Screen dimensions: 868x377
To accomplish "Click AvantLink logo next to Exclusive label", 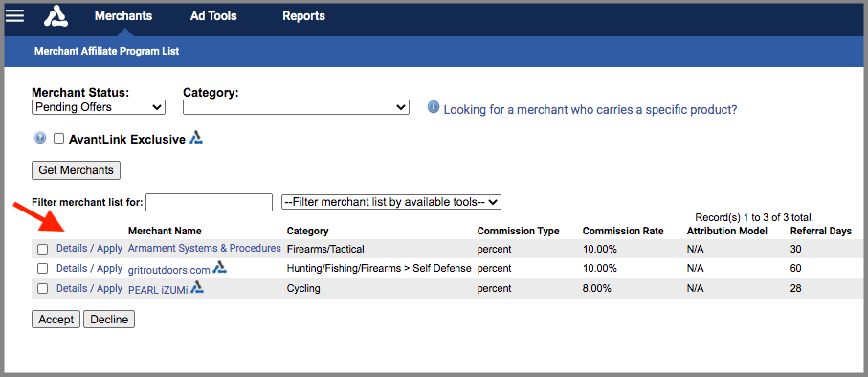I will 196,138.
